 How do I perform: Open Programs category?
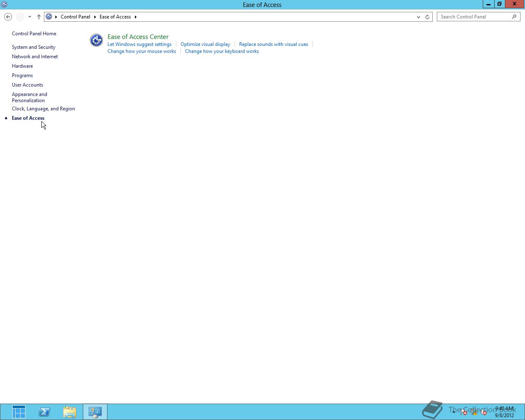(x=23, y=75)
